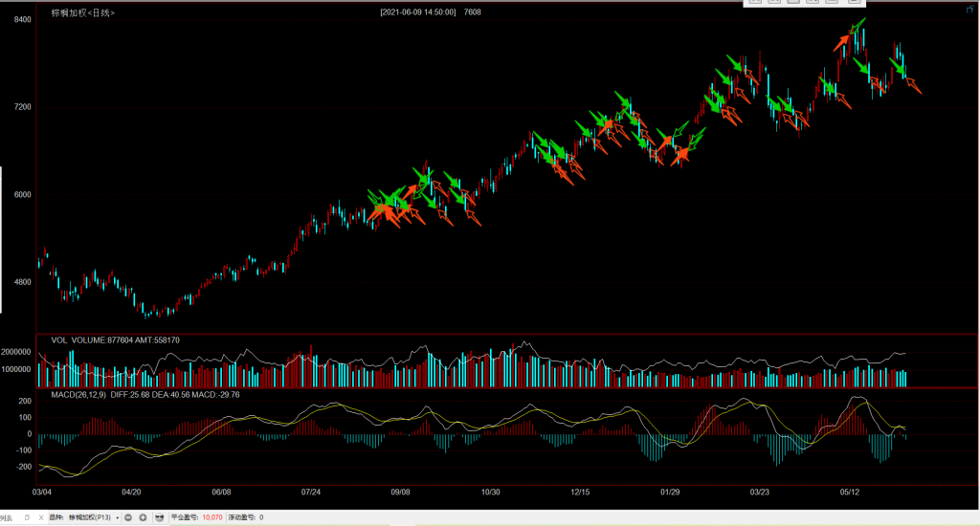The height and width of the screenshot is (526, 980).
Task: Click the 平仓盈亏 value 10,070
Action: 212,517
